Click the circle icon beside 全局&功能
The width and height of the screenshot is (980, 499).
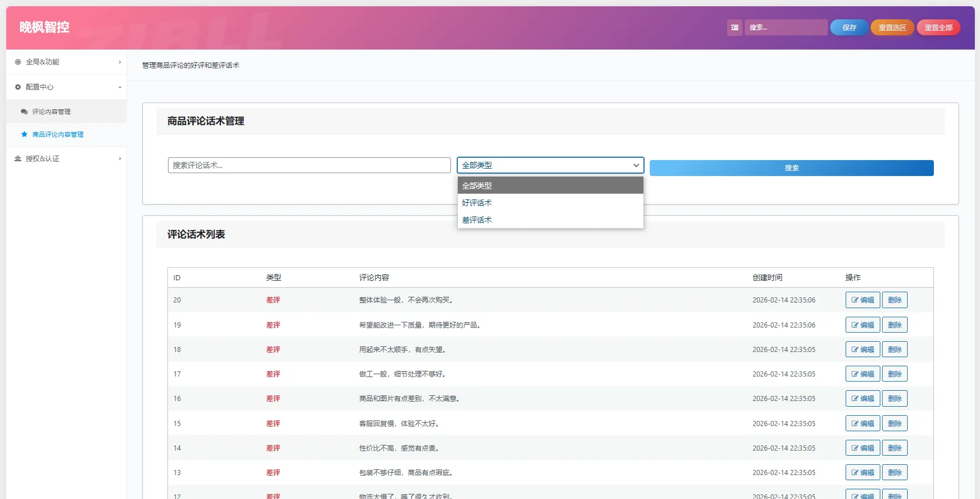pyautogui.click(x=18, y=62)
